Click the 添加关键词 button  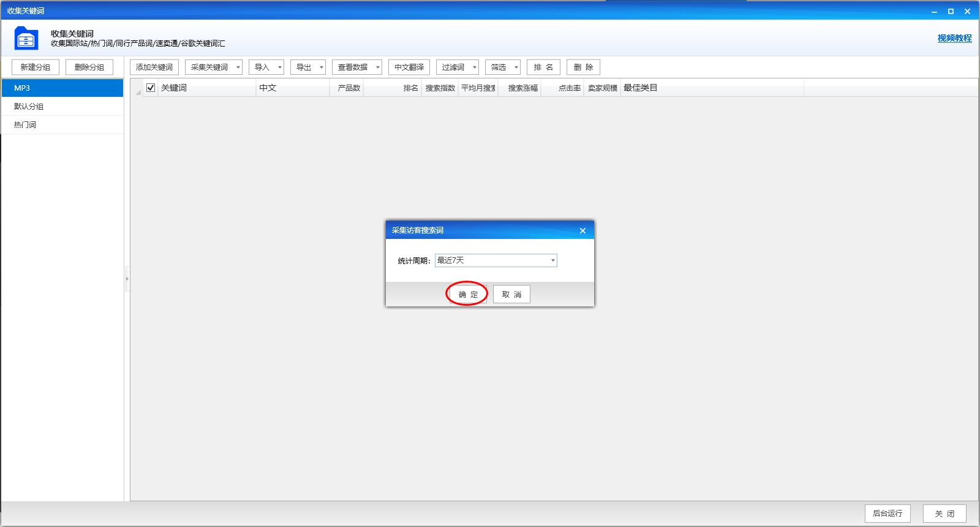click(154, 67)
